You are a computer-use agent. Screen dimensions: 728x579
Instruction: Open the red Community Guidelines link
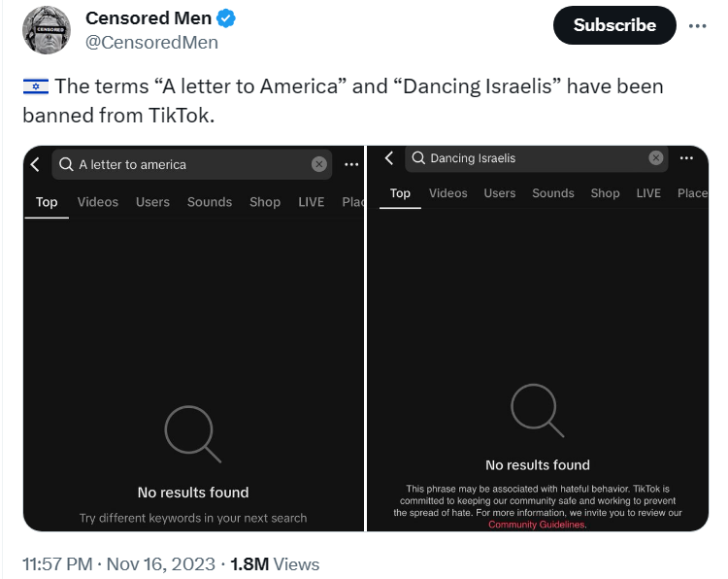(537, 525)
